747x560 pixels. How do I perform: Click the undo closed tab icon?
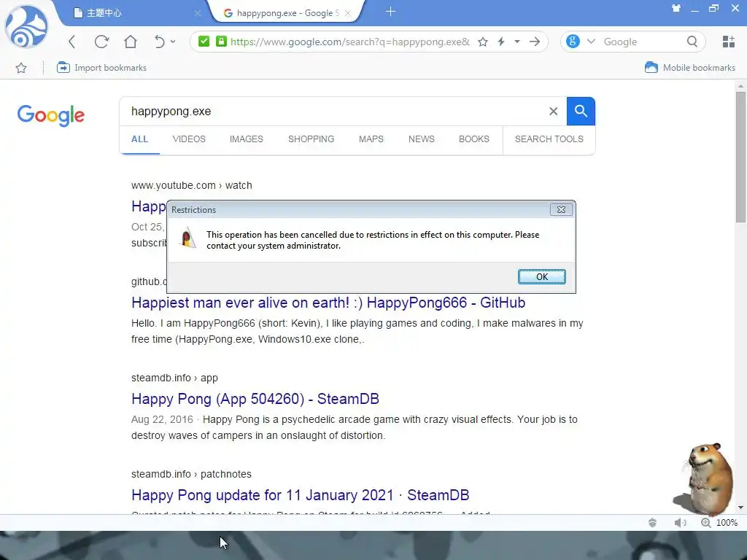click(x=160, y=42)
